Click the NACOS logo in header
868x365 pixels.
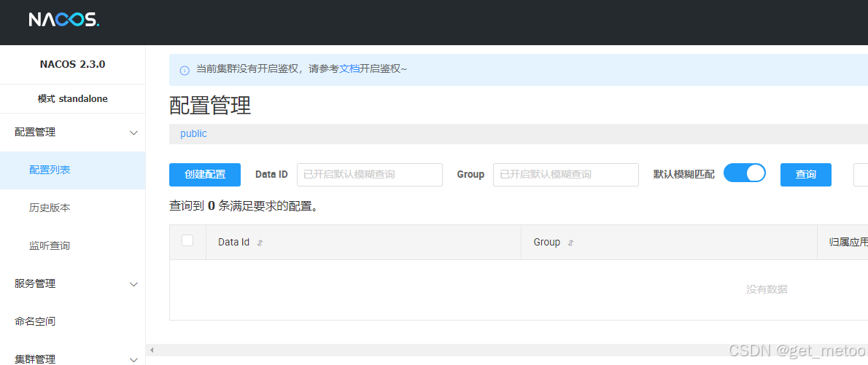click(x=64, y=20)
